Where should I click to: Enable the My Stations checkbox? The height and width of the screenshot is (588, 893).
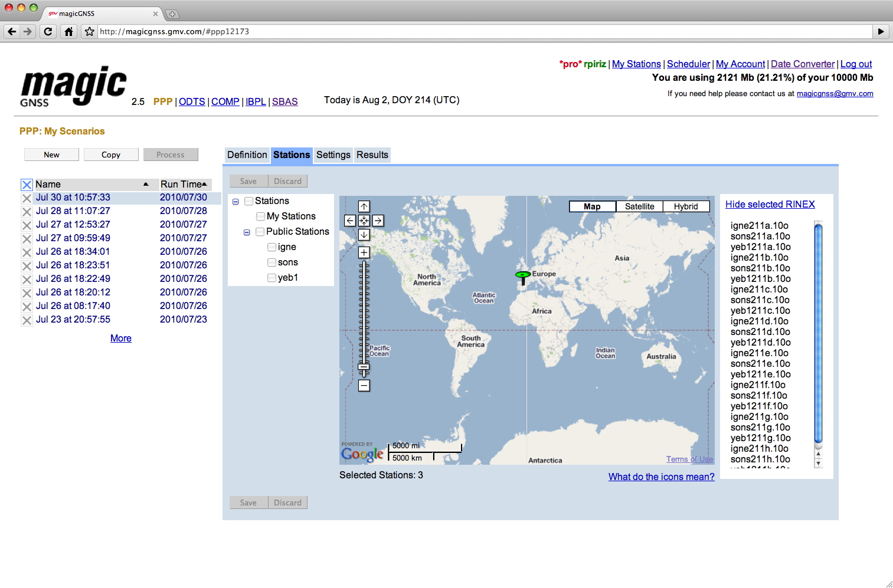(x=260, y=216)
